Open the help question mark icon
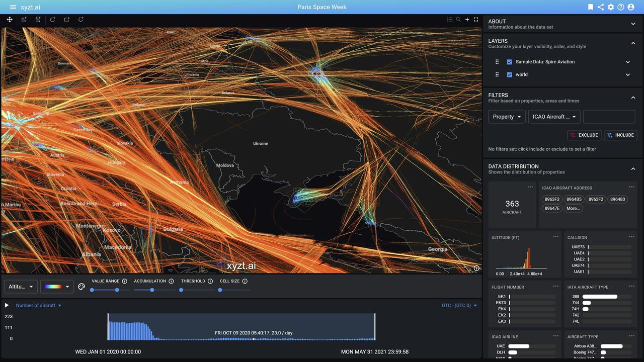The width and height of the screenshot is (644, 362). click(621, 7)
